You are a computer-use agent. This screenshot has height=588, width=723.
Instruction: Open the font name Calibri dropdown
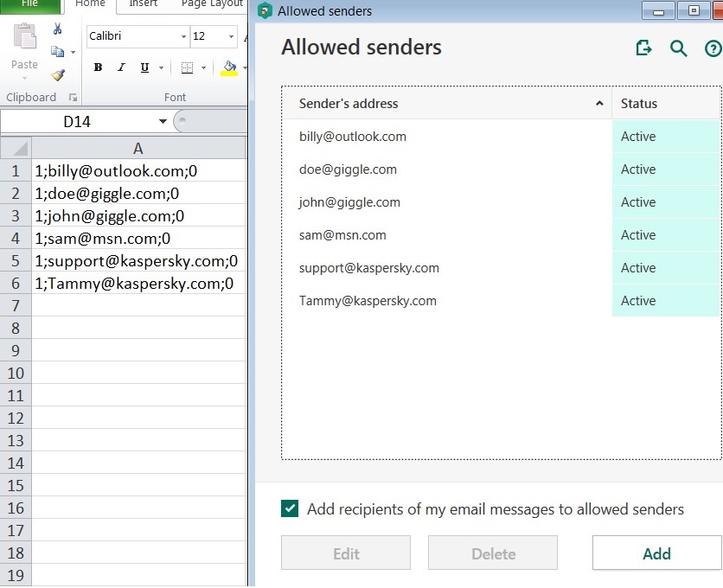point(183,36)
